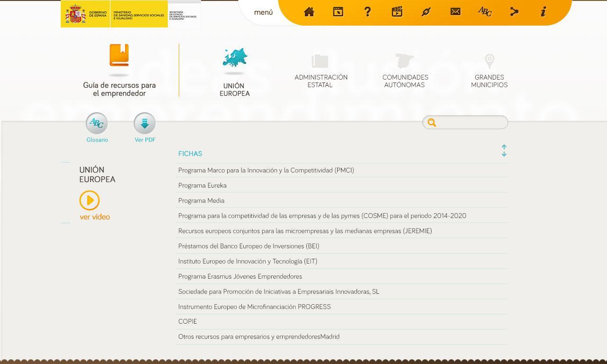
Task: Open the 'GRANDES MUNICIPIOS' tab label
Action: pos(489,81)
